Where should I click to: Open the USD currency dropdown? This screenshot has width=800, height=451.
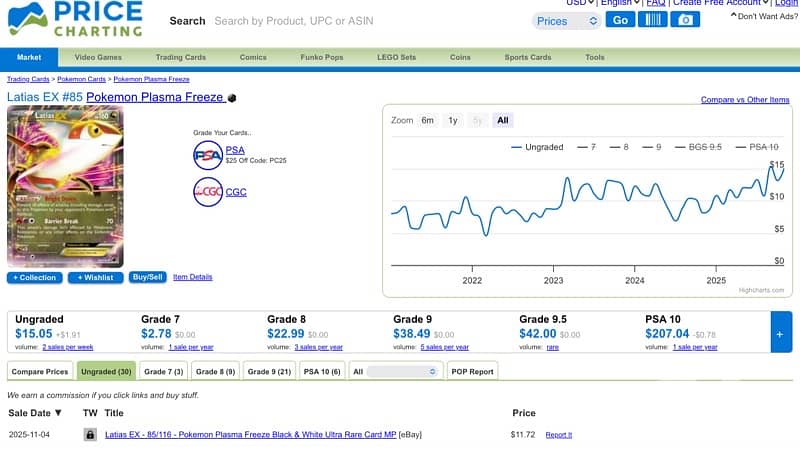coord(580,3)
